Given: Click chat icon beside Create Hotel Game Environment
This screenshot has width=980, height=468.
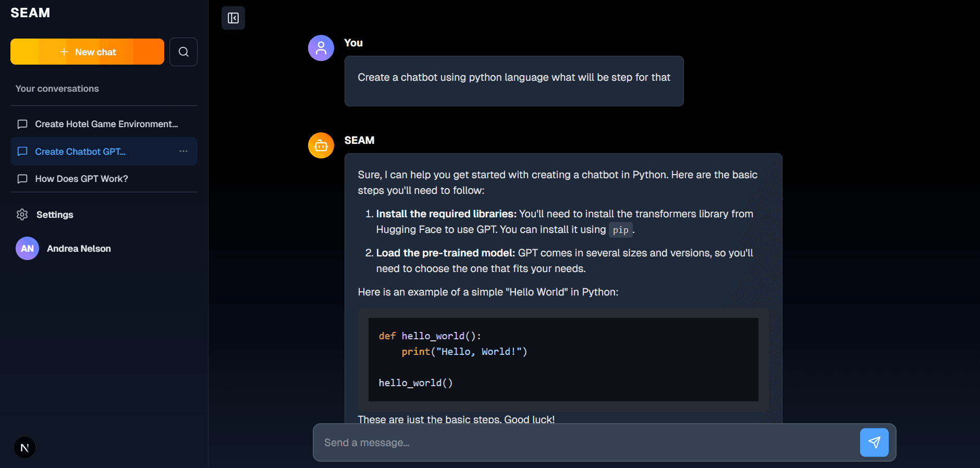Looking at the screenshot, I should tap(22, 124).
